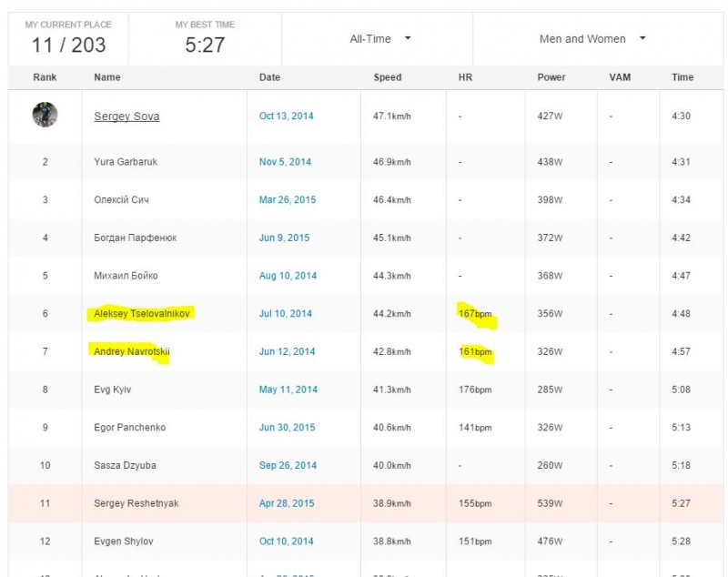Click the VAM column header
The height and width of the screenshot is (577, 728).
[620, 77]
